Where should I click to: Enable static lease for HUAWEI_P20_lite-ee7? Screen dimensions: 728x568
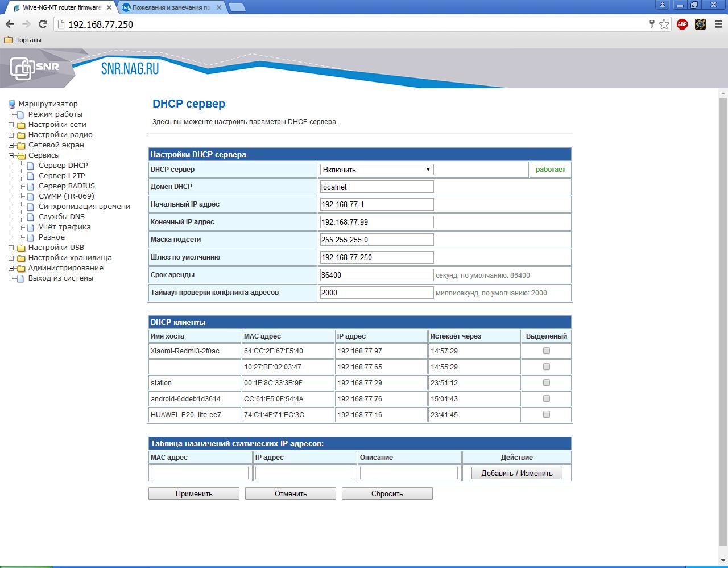[547, 414]
